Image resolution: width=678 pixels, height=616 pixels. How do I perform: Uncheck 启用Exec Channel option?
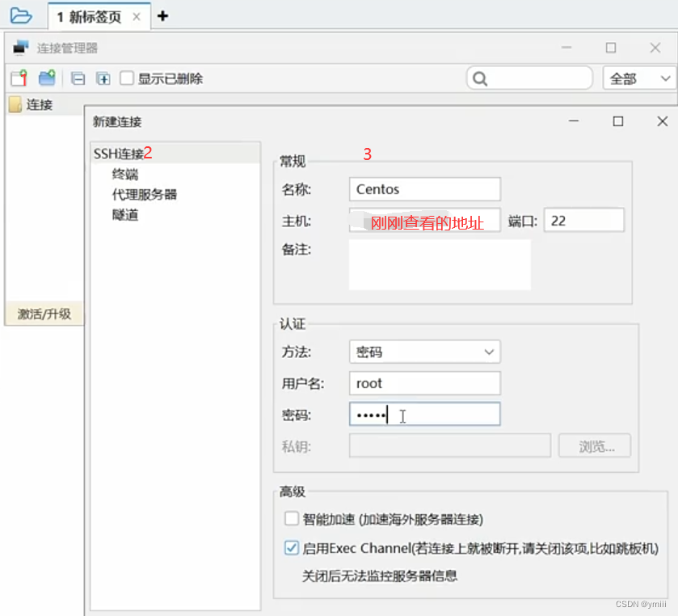(x=293, y=548)
